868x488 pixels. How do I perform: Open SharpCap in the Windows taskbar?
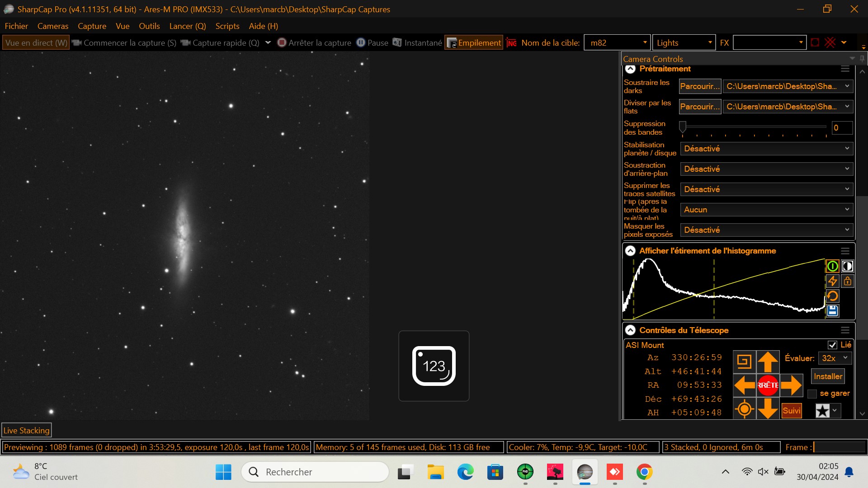[x=585, y=472]
